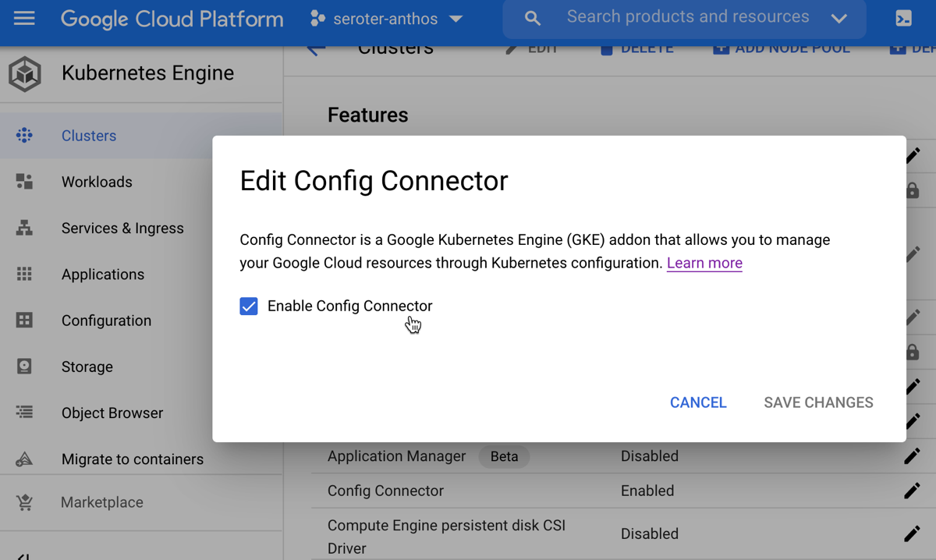
Task: Click Save Changes in the dialog
Action: pos(818,402)
